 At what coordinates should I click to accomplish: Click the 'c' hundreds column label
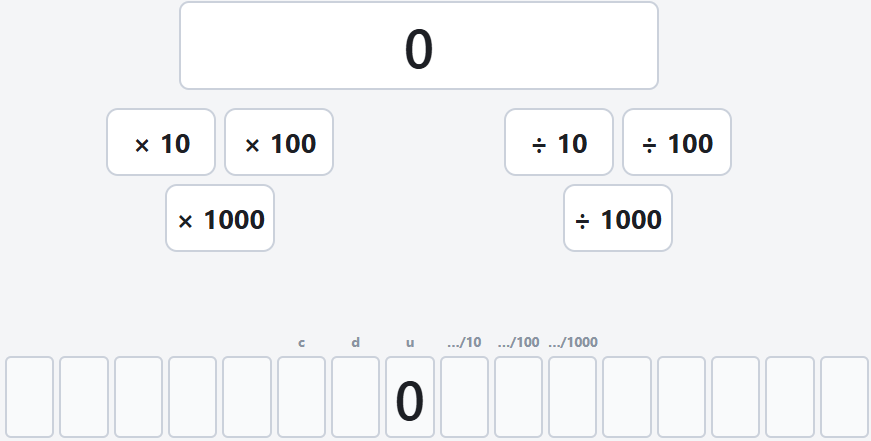point(301,343)
